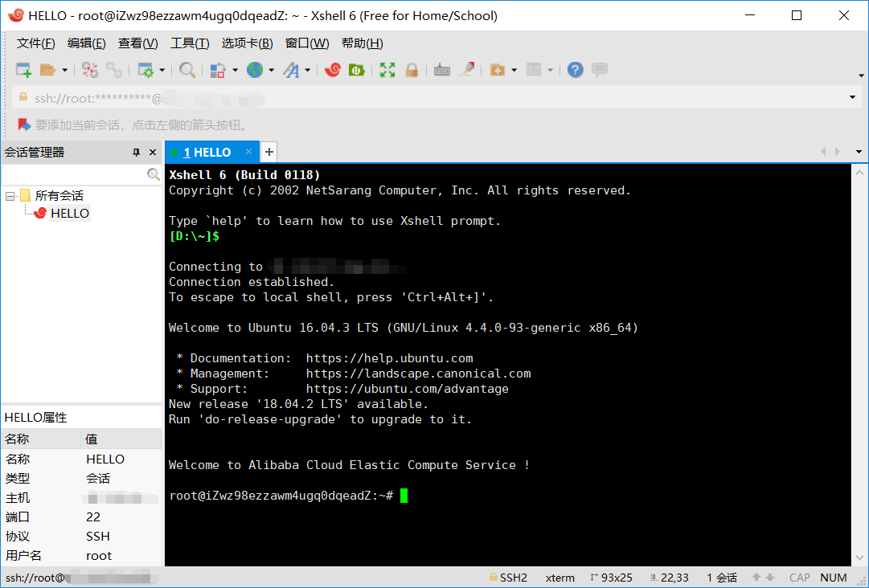Open the 文件(F) menu
869x588 pixels.
coord(36,43)
